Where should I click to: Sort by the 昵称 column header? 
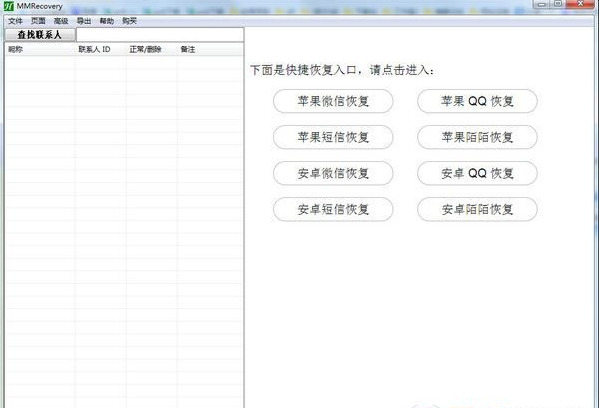tap(40, 49)
